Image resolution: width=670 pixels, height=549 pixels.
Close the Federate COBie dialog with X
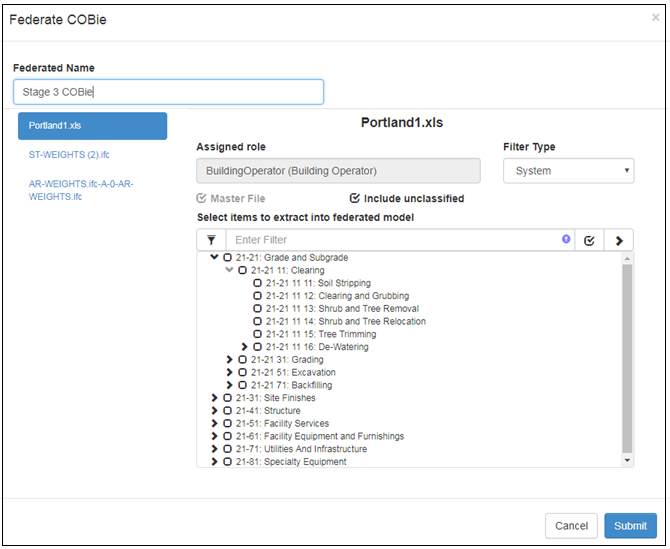click(655, 18)
